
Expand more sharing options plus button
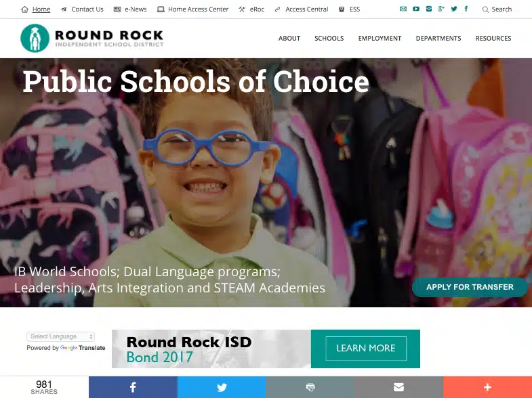point(487,386)
